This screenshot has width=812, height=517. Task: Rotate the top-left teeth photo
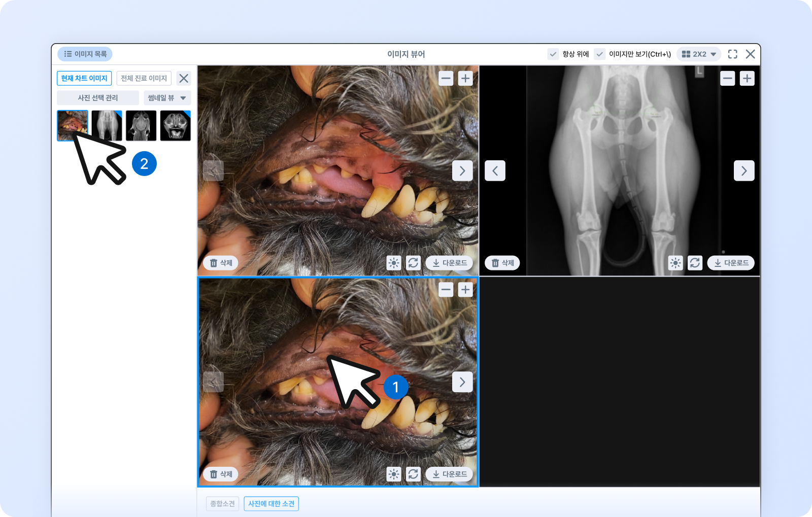(x=414, y=263)
